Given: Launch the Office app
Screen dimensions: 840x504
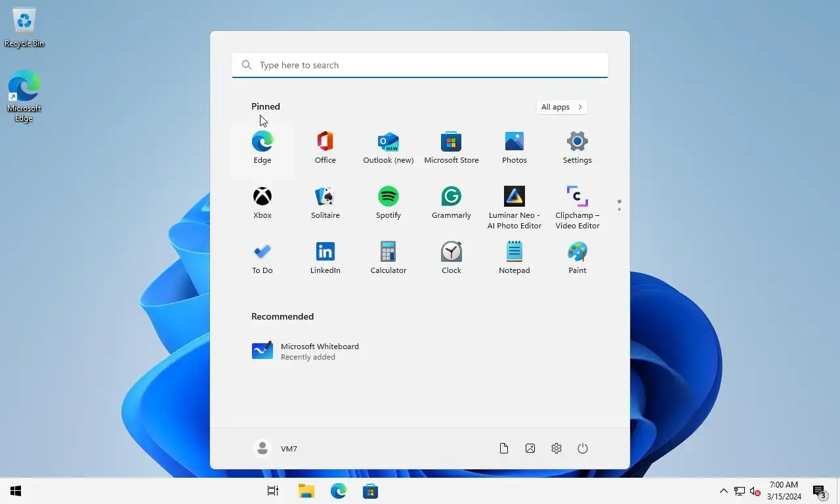Looking at the screenshot, I should [325, 148].
